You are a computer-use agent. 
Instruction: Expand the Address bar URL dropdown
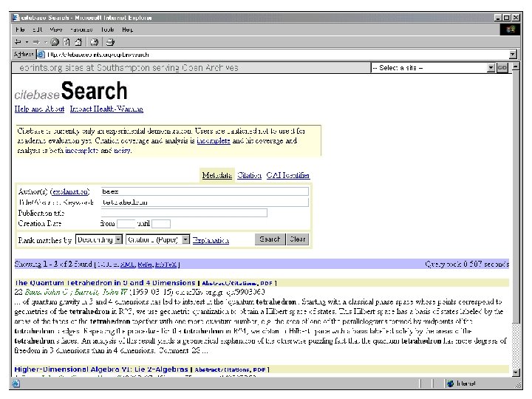513,54
